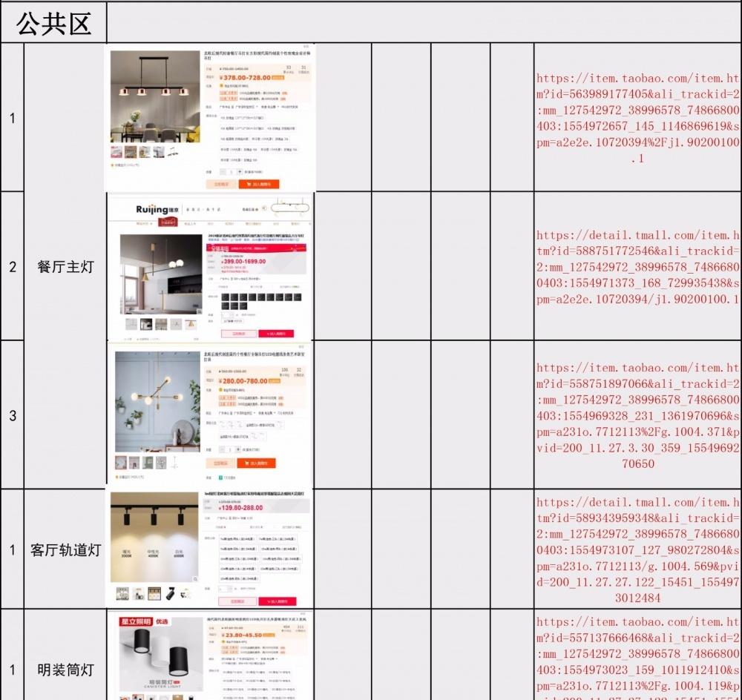Select the 暖光3000K color temperature option
Image resolution: width=742 pixels, height=700 pixels.
[x=128, y=552]
